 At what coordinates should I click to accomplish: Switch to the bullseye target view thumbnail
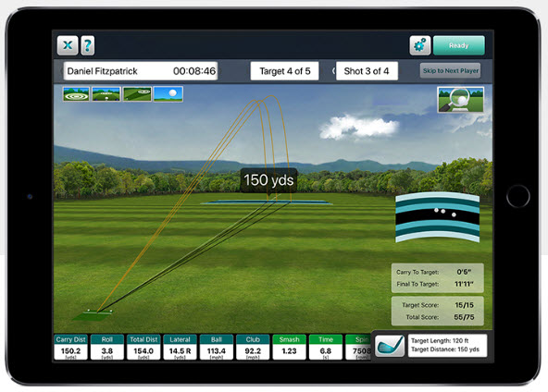(76, 94)
